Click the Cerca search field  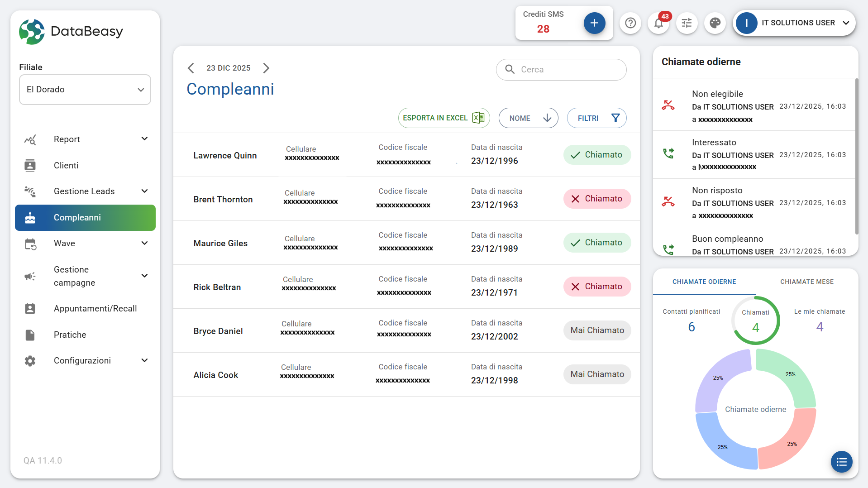[561, 70]
